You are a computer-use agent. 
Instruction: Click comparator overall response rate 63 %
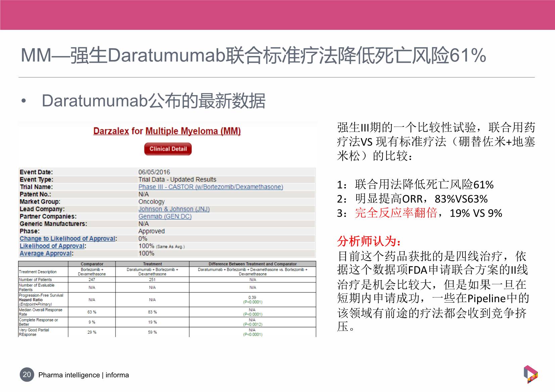(92, 312)
